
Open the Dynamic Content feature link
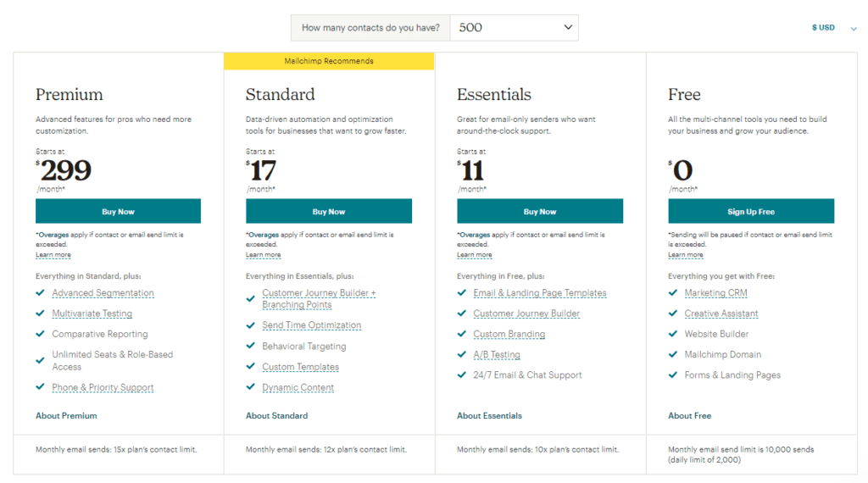[298, 387]
